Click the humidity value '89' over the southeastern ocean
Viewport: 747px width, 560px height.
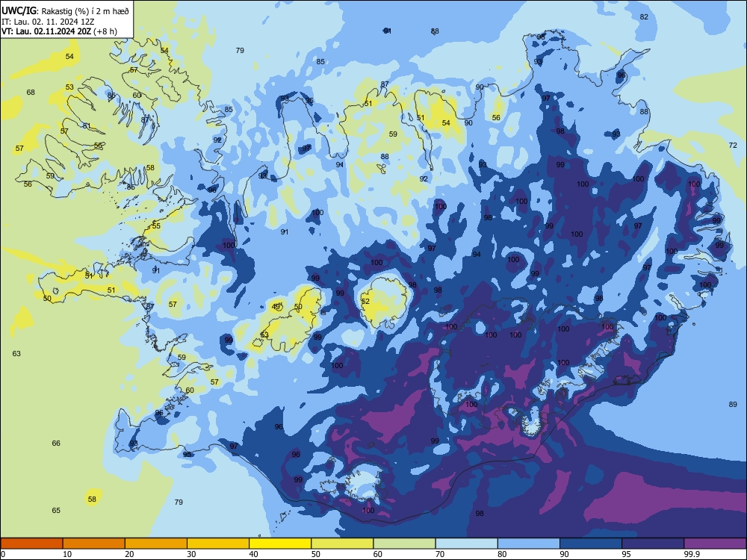(733, 404)
